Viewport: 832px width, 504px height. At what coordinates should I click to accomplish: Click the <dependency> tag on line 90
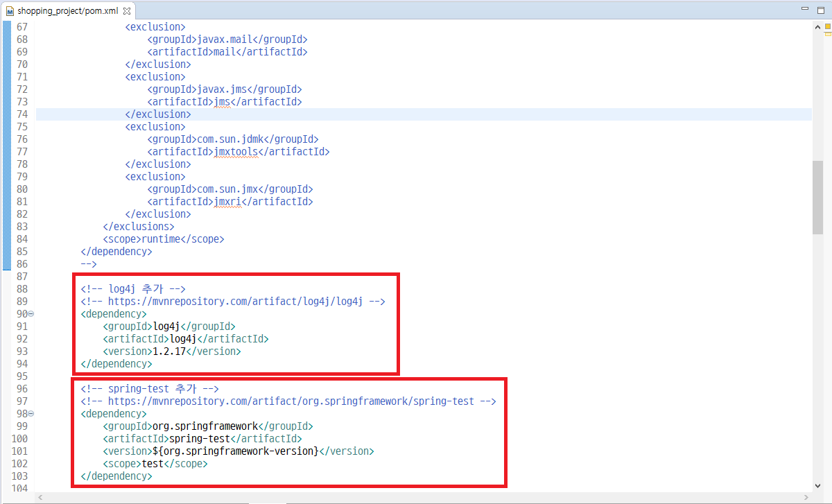coord(114,314)
